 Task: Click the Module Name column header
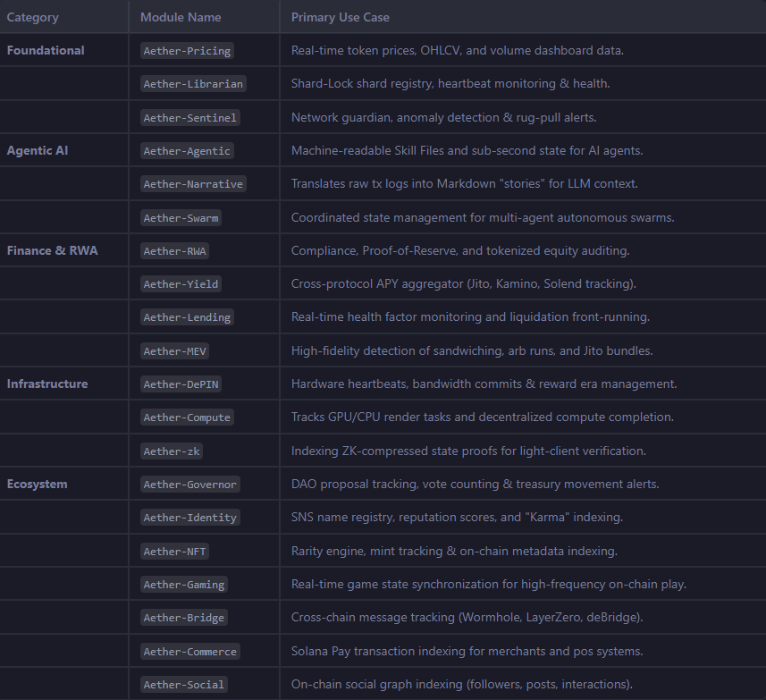[x=181, y=17]
